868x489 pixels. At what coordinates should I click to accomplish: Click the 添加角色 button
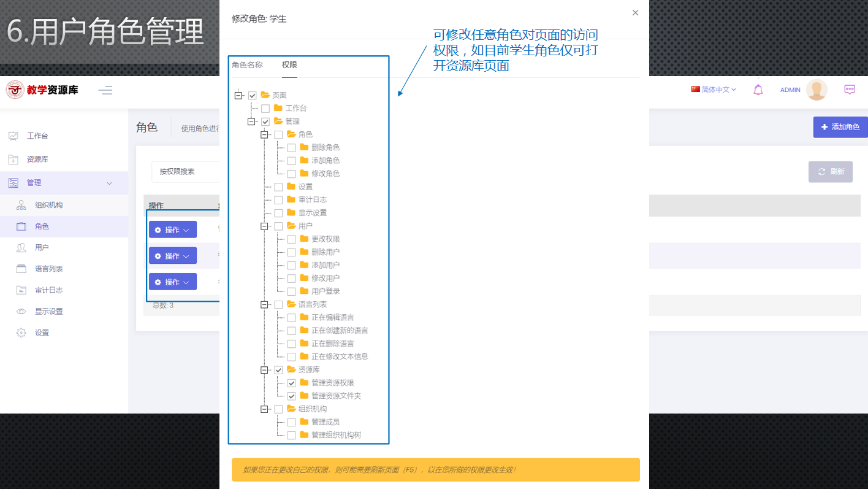pyautogui.click(x=840, y=127)
